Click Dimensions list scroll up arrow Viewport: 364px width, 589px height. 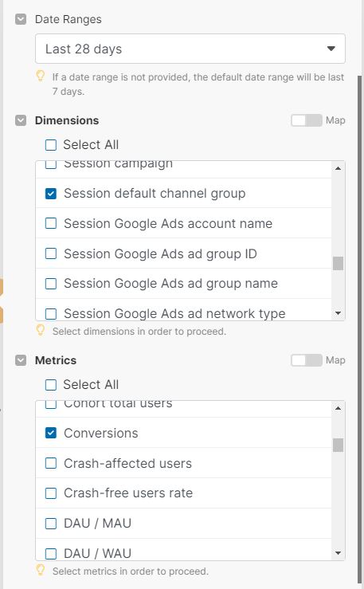tap(338, 168)
